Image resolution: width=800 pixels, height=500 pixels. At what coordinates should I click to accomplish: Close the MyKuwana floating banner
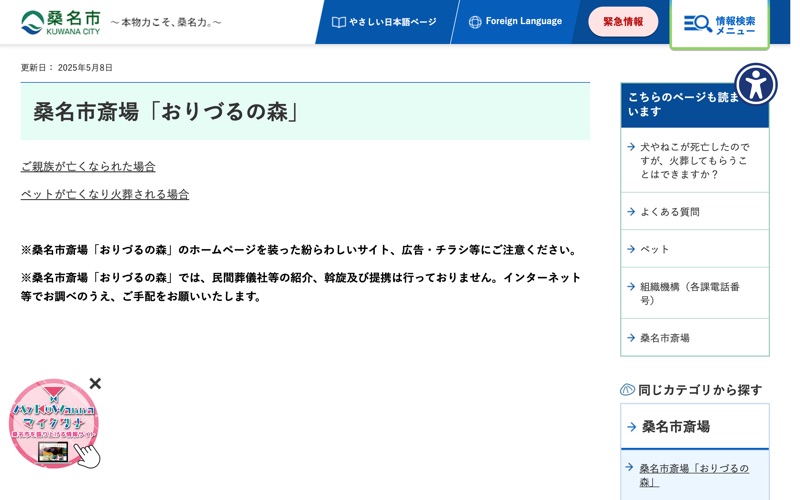(95, 383)
